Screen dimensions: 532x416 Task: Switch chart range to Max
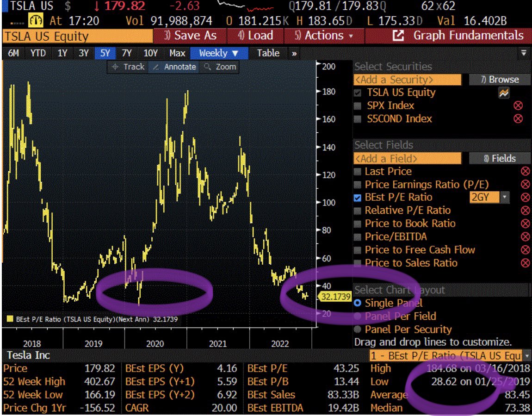point(177,53)
